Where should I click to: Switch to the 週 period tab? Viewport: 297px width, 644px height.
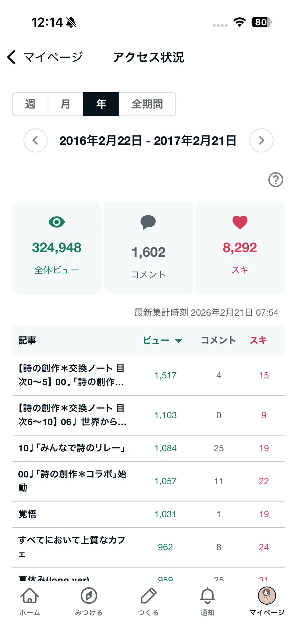pos(30,104)
